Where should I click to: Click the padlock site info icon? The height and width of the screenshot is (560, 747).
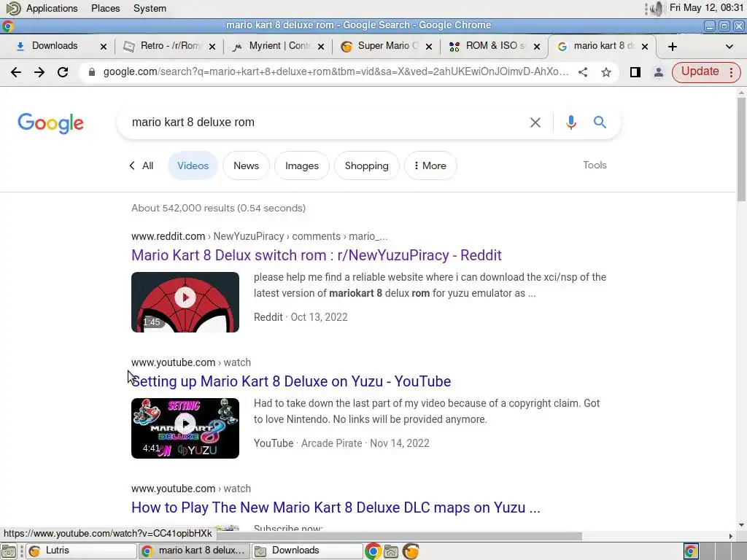92,72
